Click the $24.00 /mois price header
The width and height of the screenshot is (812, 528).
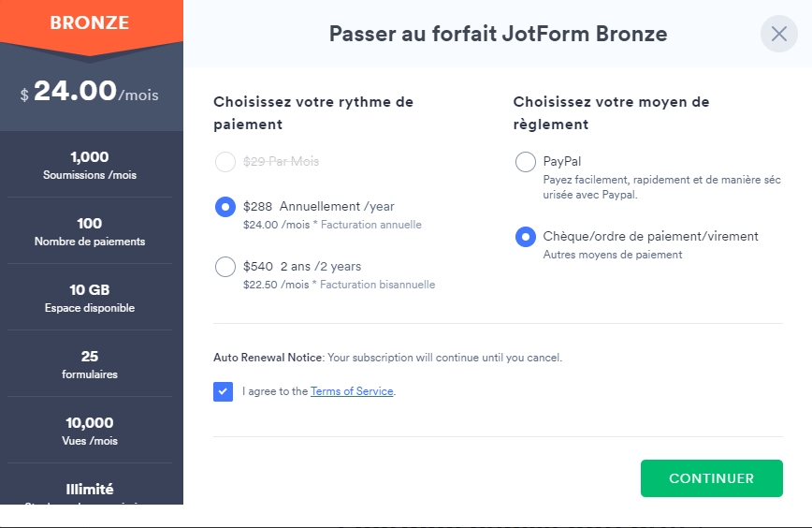click(90, 91)
